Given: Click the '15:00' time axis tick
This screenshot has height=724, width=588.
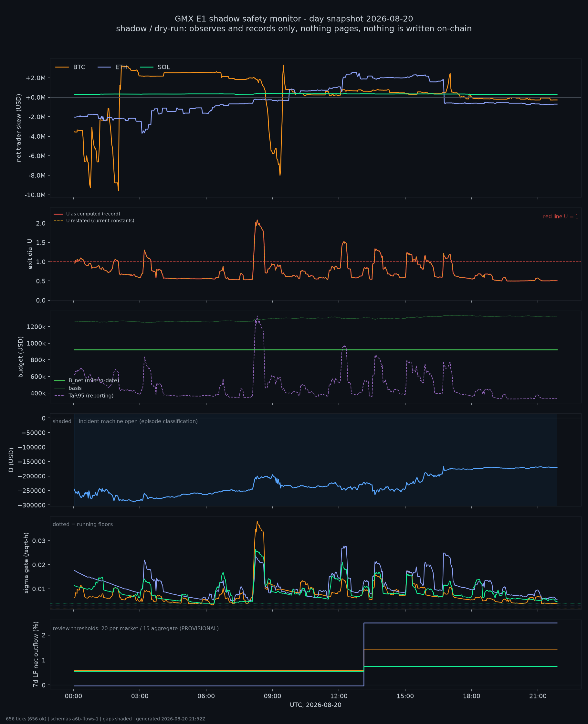Looking at the screenshot, I should tap(405, 696).
